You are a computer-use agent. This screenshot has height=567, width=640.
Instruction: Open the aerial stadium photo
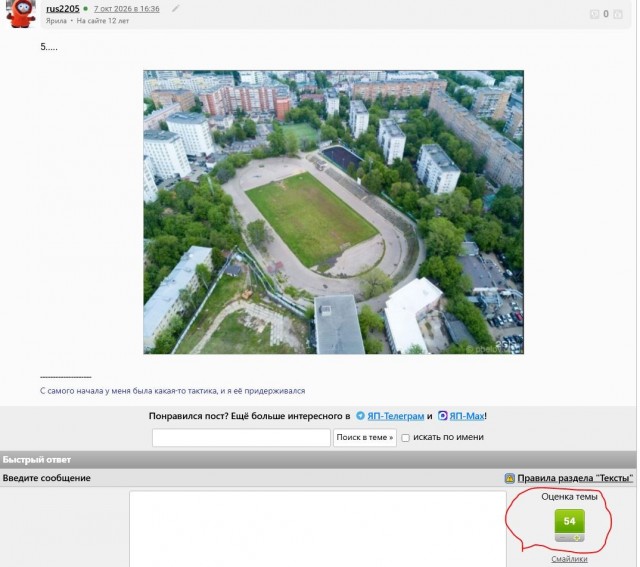tap(333, 212)
